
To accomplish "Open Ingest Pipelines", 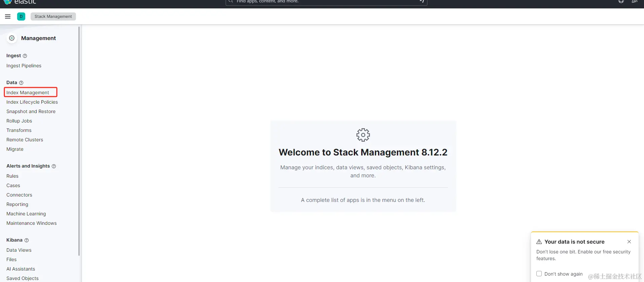I will coord(24,66).
